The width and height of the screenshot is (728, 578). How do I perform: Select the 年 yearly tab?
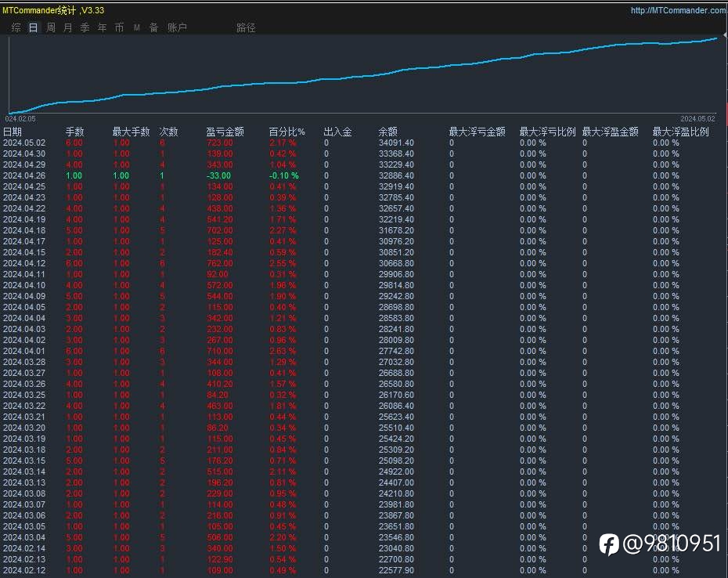tap(102, 27)
